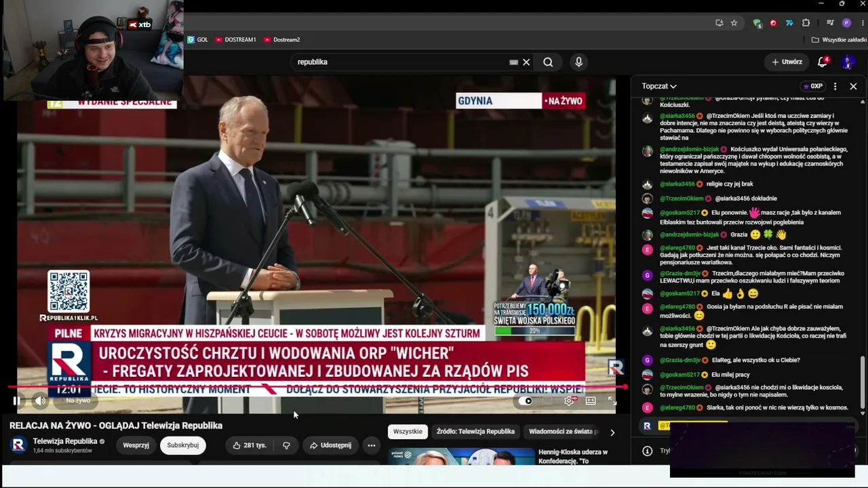This screenshot has height=488, width=868.
Task: Jump to live with the 'Na żywo' badge
Action: tap(78, 401)
